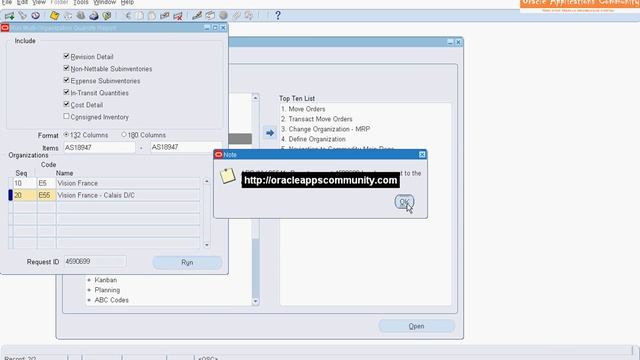Toggle the Expense Subinventories checkbox
The width and height of the screenshot is (640, 360).
(67, 80)
